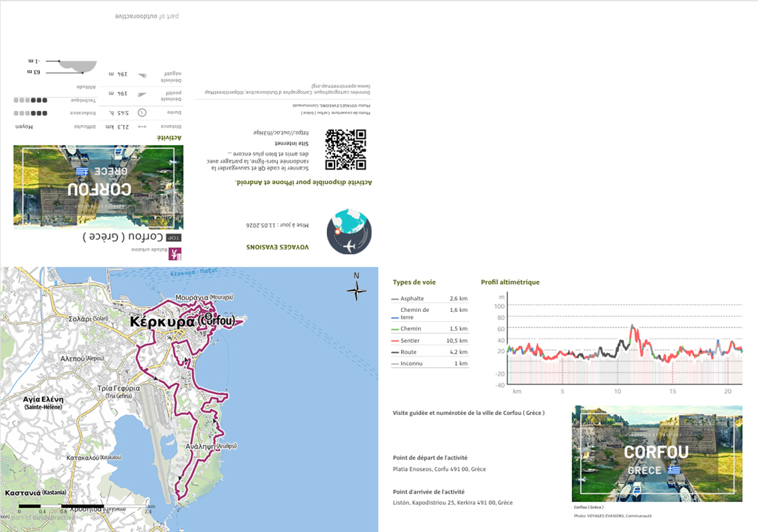Click the upside-down VOYAGES EVASIONS title
This screenshot has width=758, height=532.
(x=277, y=247)
